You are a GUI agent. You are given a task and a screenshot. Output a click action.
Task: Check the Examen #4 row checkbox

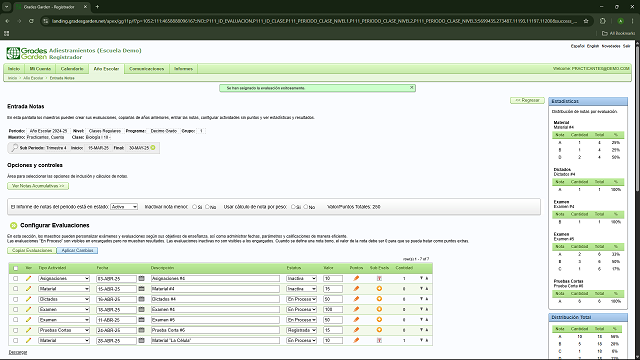(x=16, y=309)
